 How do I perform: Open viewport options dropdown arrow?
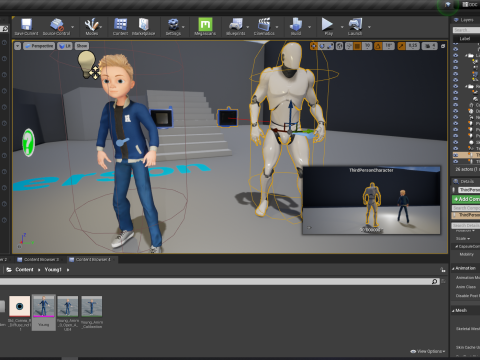18,46
